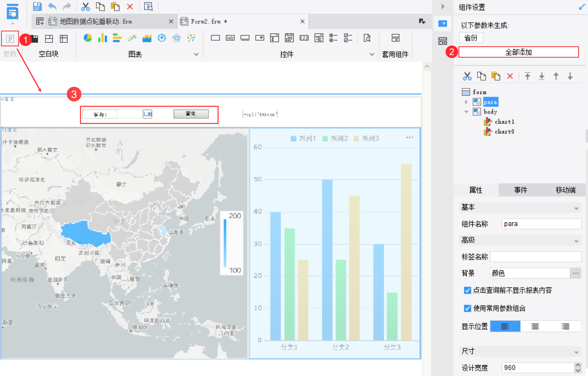Select the column chart icon
Image resolution: width=588 pixels, height=376 pixels.
point(103,38)
